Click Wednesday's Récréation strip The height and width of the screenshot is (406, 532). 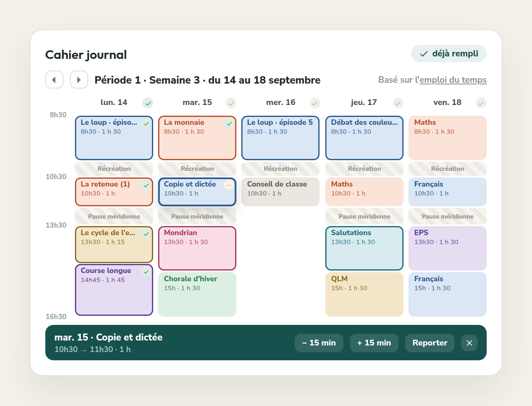pos(280,169)
